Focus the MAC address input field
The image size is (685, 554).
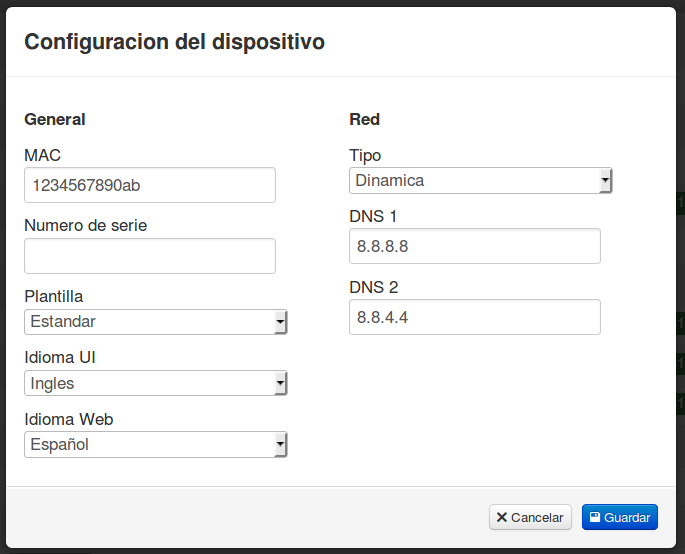pyautogui.click(x=150, y=185)
